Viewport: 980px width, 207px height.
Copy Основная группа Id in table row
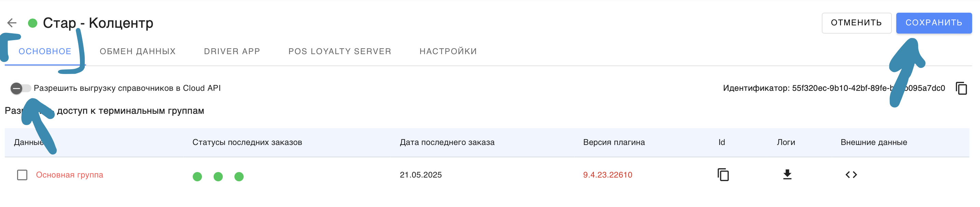(x=723, y=174)
